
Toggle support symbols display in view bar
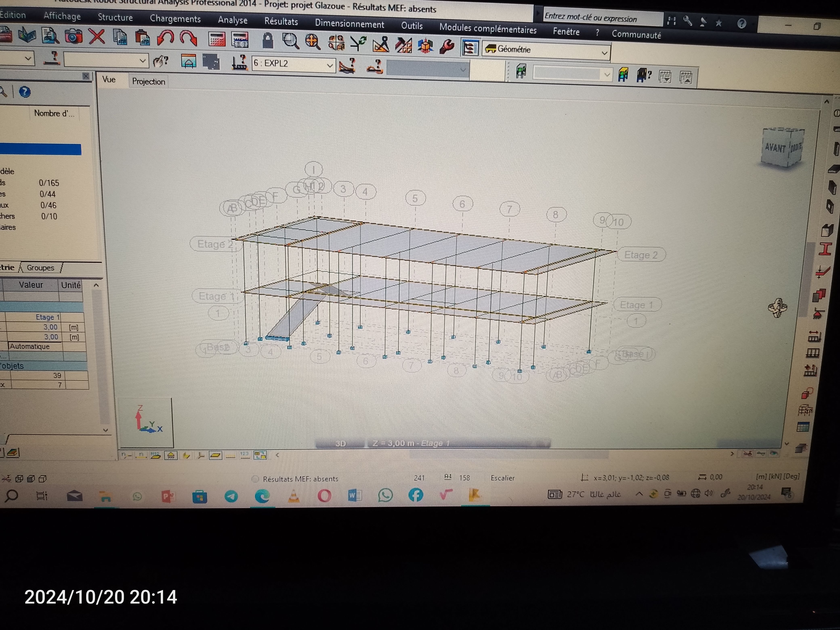point(171,455)
